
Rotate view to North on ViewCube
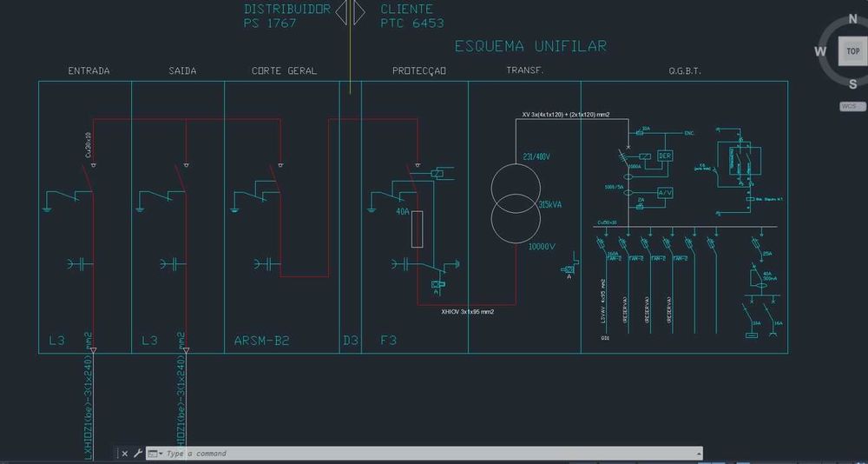pyautogui.click(x=853, y=19)
